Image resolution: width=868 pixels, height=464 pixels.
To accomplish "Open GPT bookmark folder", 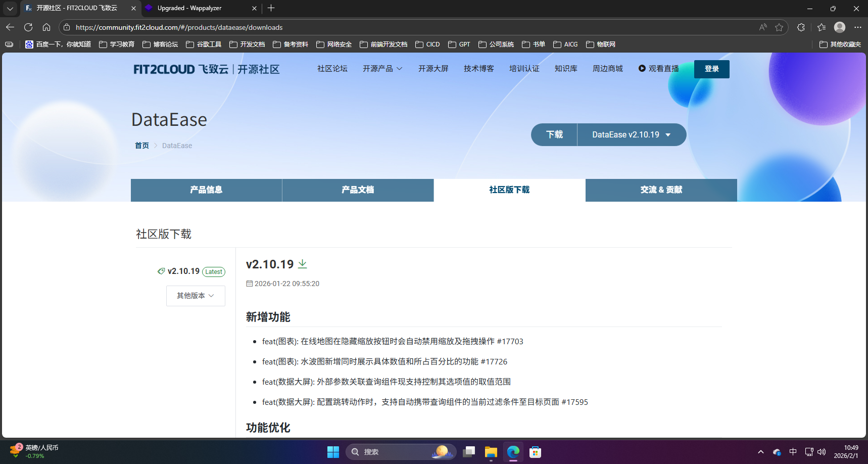I will pyautogui.click(x=459, y=44).
